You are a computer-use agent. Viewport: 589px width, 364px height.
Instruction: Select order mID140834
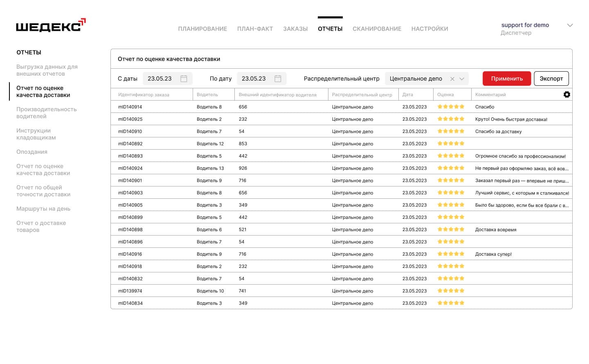pos(130,303)
